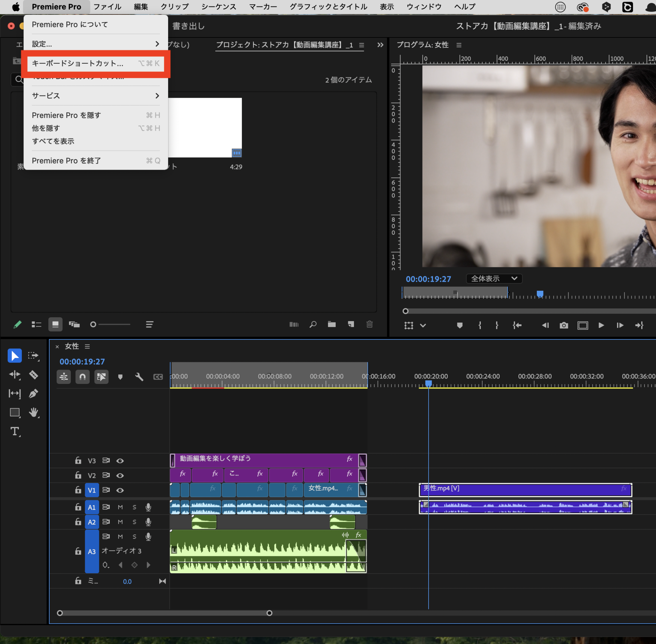Select the Type tool
656x644 pixels.
click(x=15, y=431)
